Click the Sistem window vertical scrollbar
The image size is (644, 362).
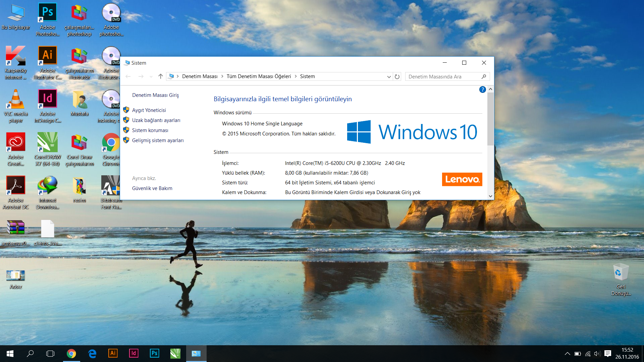point(490,119)
